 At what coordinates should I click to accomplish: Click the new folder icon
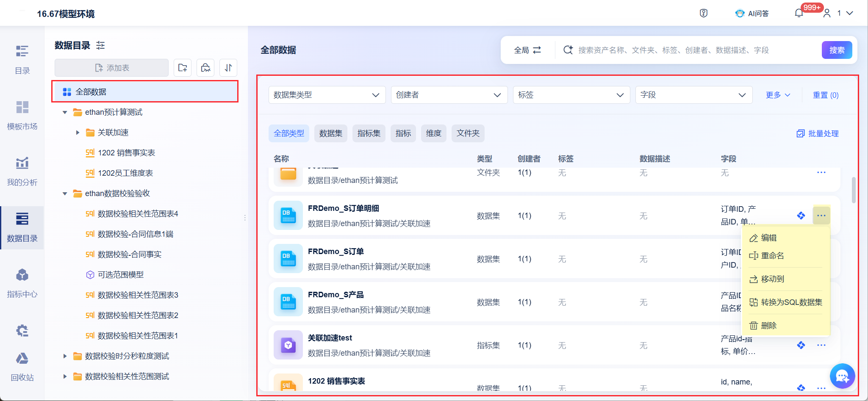(x=183, y=68)
